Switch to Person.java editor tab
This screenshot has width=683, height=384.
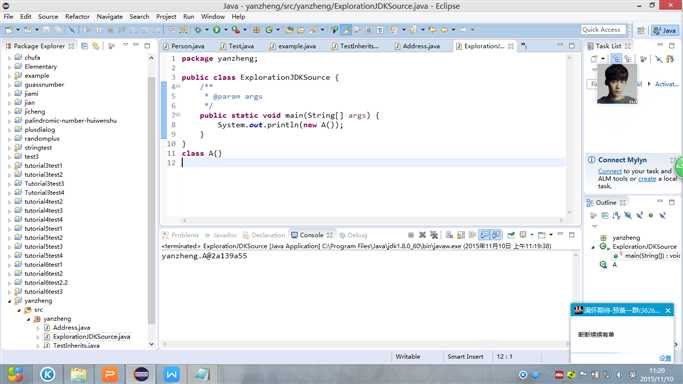coord(183,46)
